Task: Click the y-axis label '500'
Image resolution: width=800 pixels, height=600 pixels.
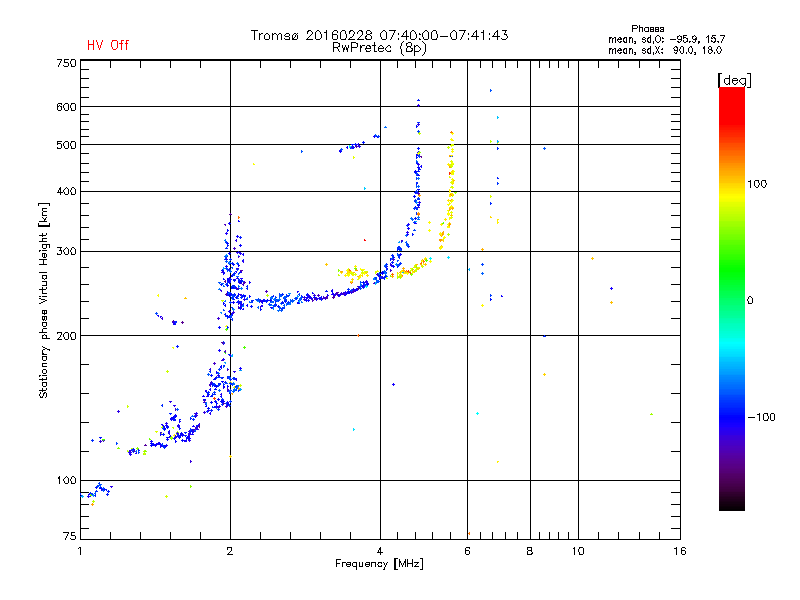Action: (x=66, y=144)
